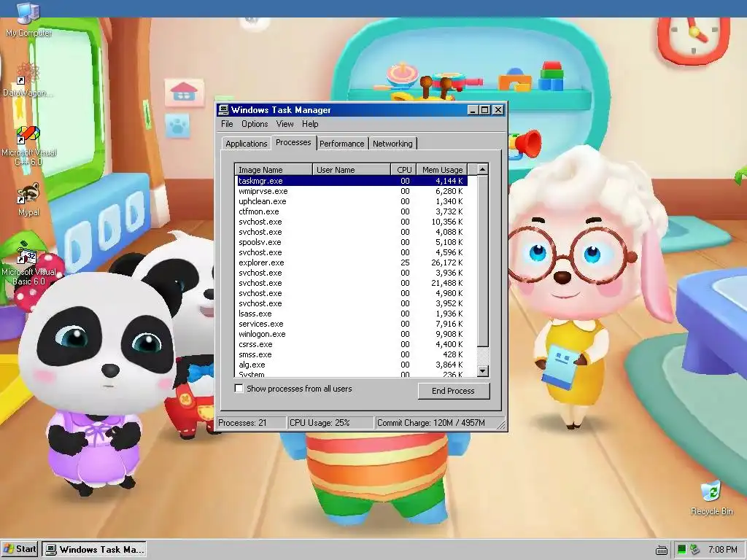Sort by User Name column header
The image size is (747, 560).
(352, 169)
